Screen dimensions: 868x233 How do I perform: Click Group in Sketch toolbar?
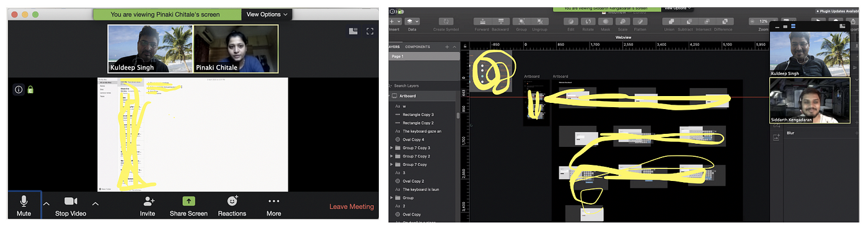point(521,21)
